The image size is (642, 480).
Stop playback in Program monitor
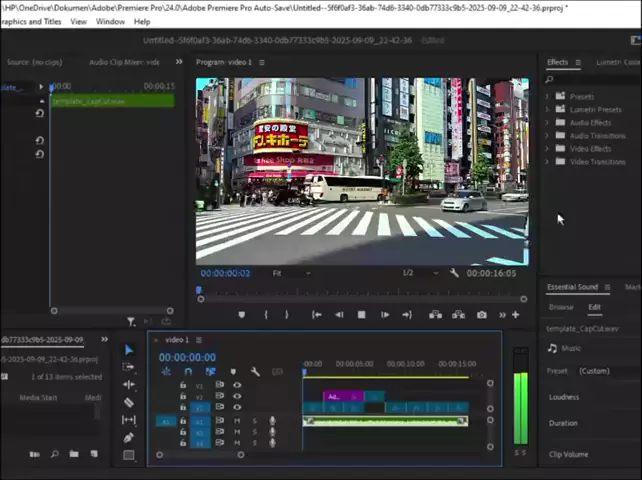pos(361,315)
